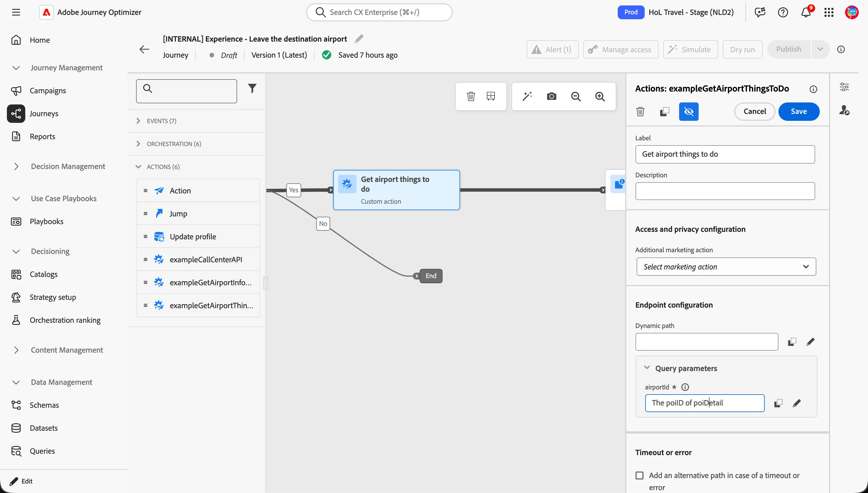This screenshot has height=493, width=868.
Task: Open the airportId expression editor pencil
Action: (797, 403)
